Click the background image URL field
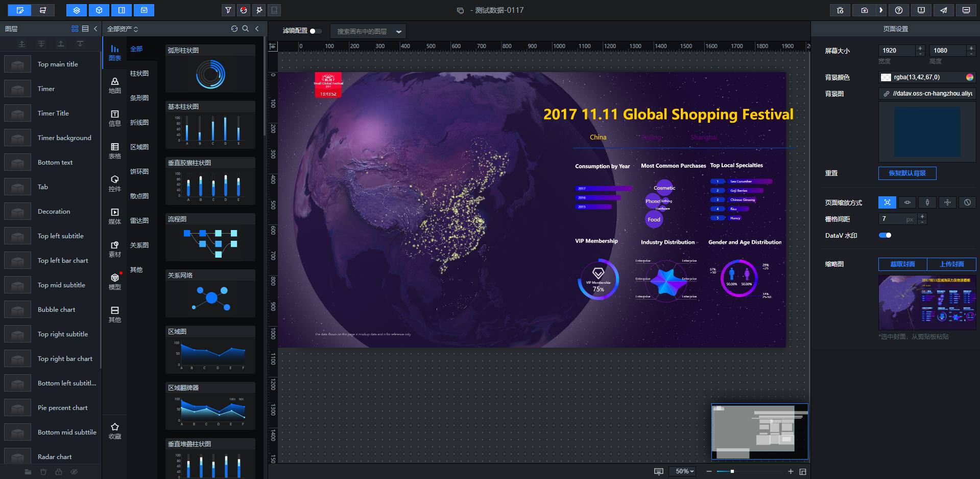The height and width of the screenshot is (479, 980). (x=927, y=94)
